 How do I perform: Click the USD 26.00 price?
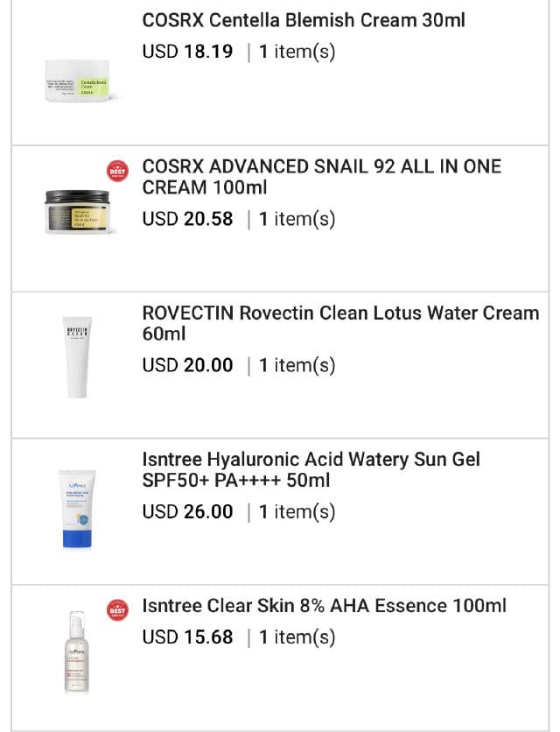click(187, 511)
